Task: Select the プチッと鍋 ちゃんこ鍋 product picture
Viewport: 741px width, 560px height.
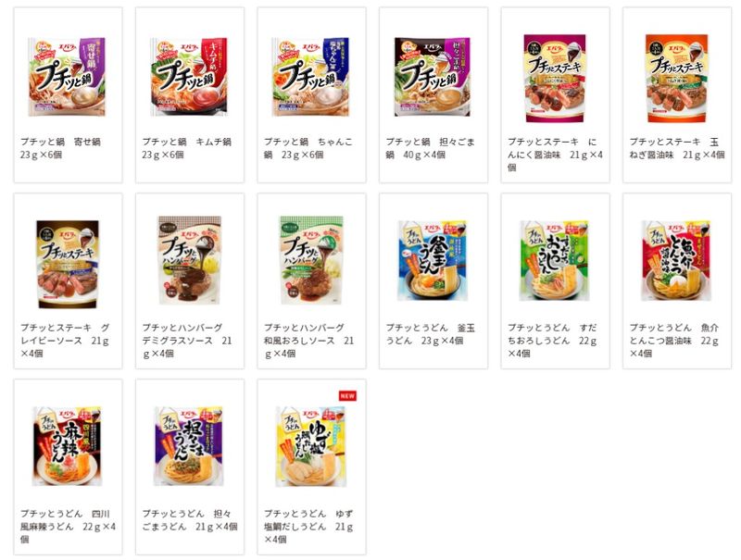Action: point(310,77)
